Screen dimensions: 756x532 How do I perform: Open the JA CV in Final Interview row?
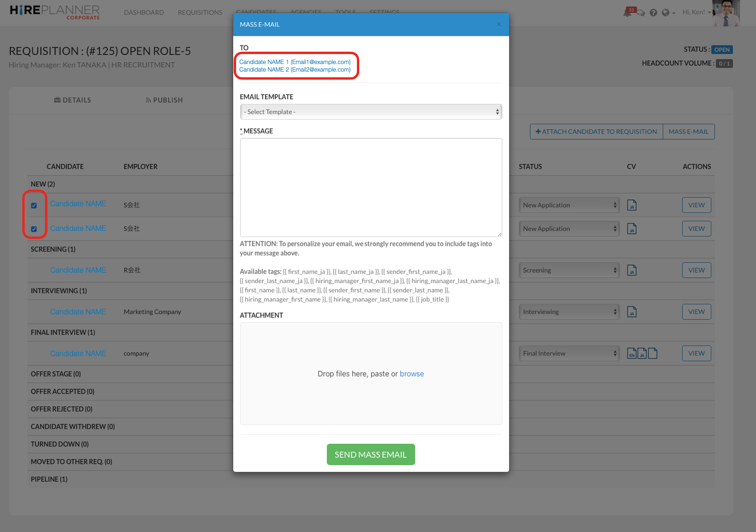pyautogui.click(x=642, y=353)
